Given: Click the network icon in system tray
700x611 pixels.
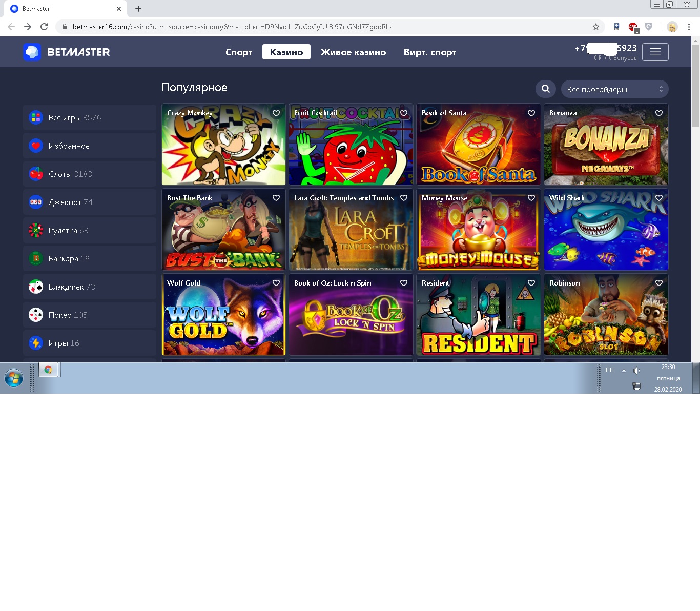Looking at the screenshot, I should pos(636,386).
